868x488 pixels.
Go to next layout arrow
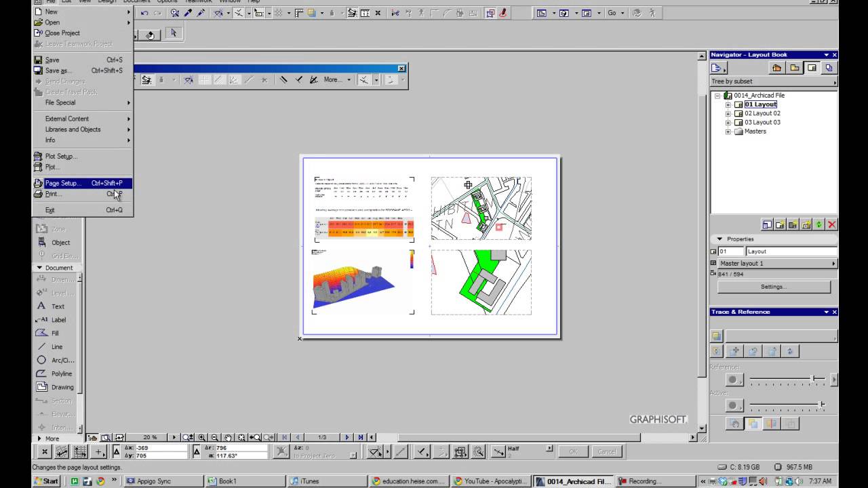[347, 438]
